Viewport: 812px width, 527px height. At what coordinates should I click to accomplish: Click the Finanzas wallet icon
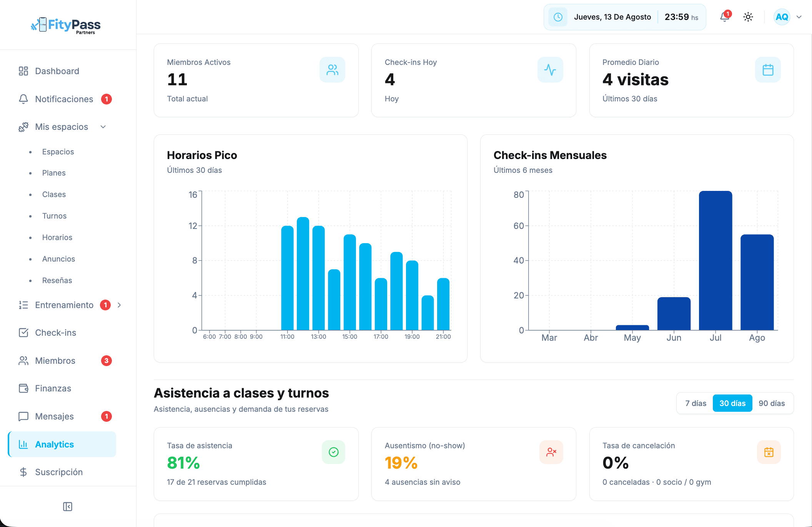pyautogui.click(x=23, y=388)
